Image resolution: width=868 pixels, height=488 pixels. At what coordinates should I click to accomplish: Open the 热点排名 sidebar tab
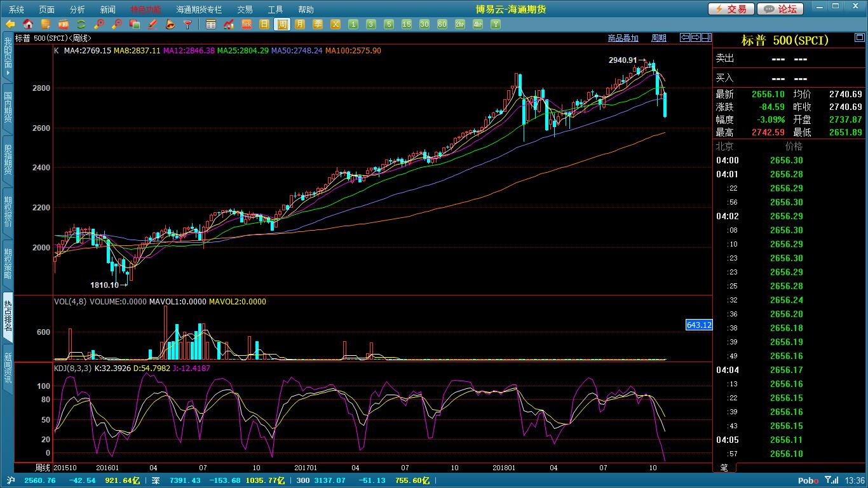click(8, 316)
